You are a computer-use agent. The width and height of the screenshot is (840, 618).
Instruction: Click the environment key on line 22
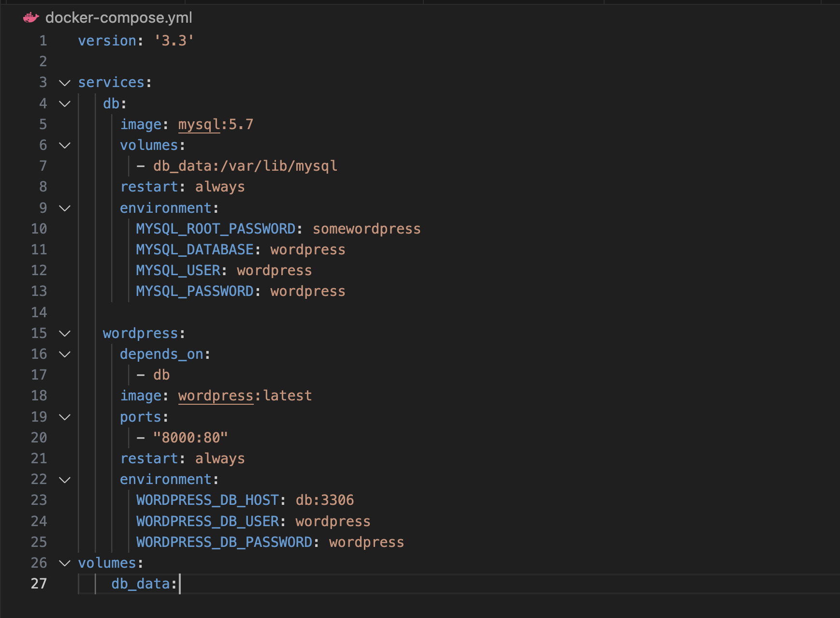coord(166,480)
